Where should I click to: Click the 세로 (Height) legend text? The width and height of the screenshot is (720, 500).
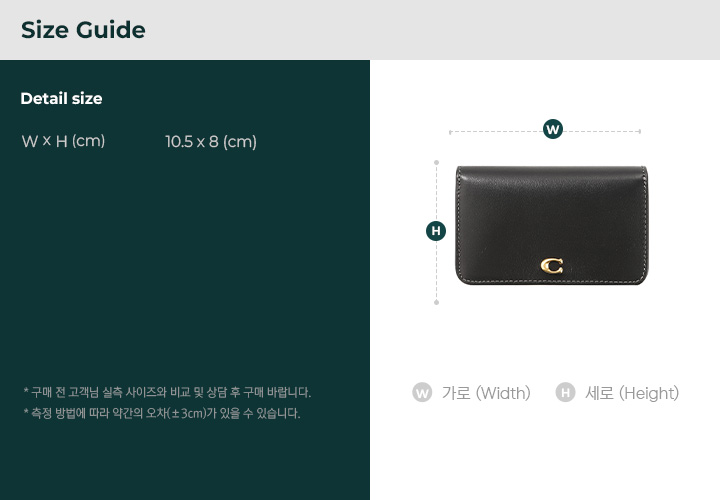point(632,393)
